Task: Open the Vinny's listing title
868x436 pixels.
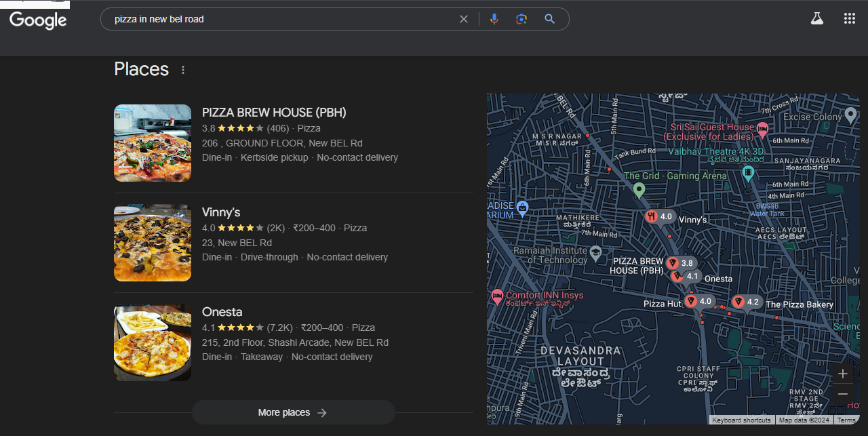Action: (221, 212)
